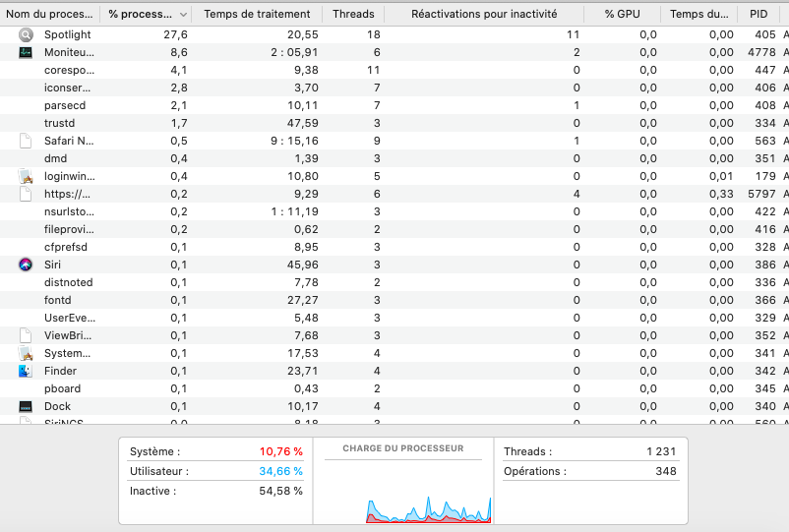The image size is (789, 532).
Task: Select the corespo... process row
Action: (394, 70)
